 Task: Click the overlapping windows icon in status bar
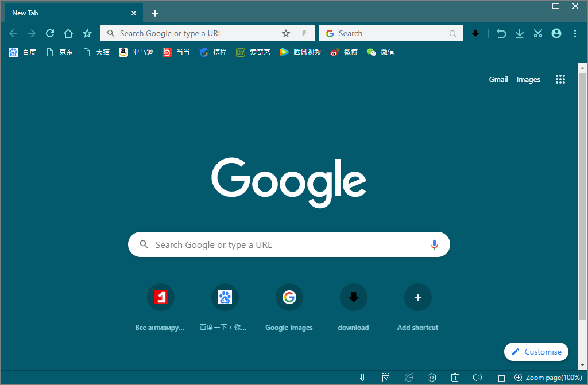pos(501,378)
